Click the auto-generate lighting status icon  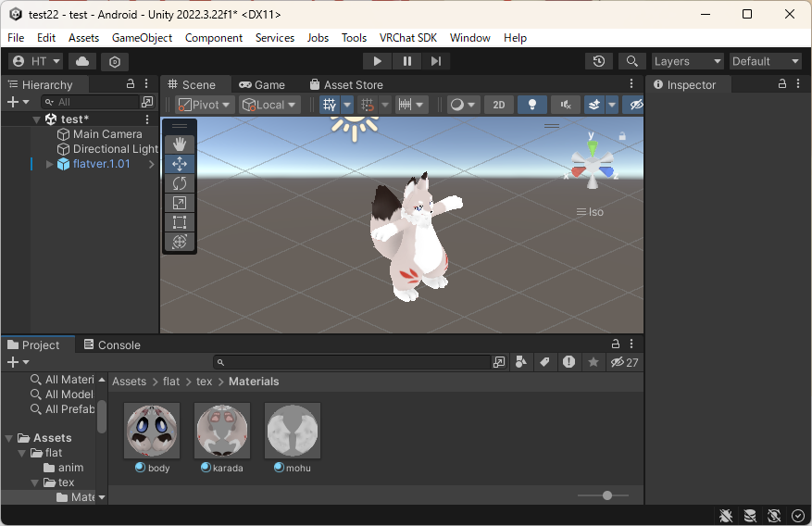tap(774, 515)
